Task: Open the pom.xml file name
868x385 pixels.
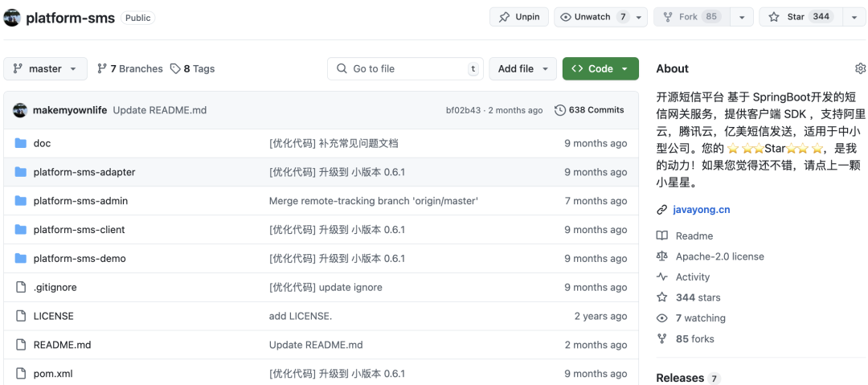Action: pyautogui.click(x=52, y=374)
